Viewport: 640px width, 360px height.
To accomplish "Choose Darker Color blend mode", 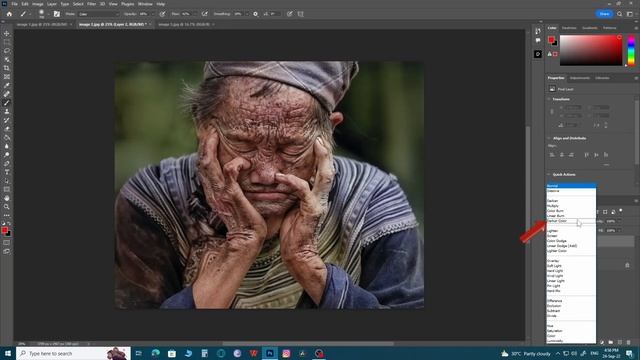I will [571, 221].
